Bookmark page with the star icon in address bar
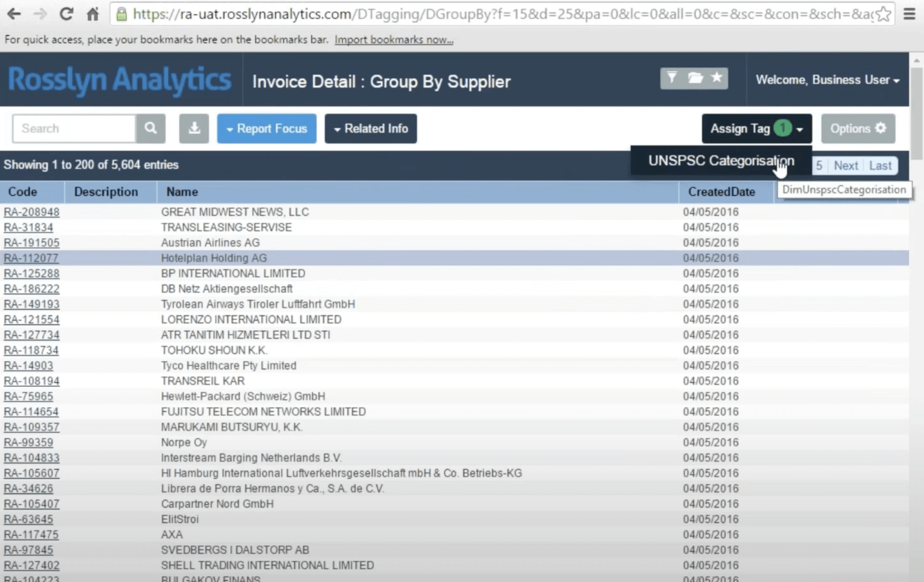 pos(883,14)
